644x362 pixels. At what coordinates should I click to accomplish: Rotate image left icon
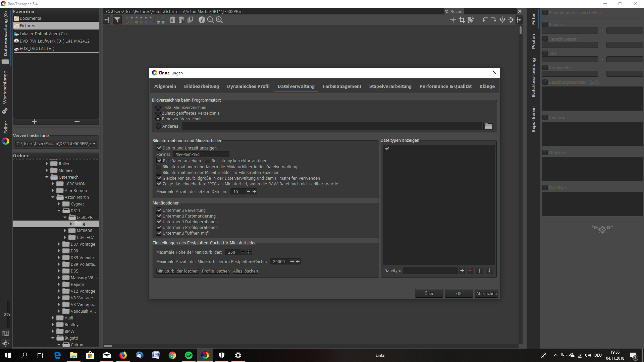point(485,20)
